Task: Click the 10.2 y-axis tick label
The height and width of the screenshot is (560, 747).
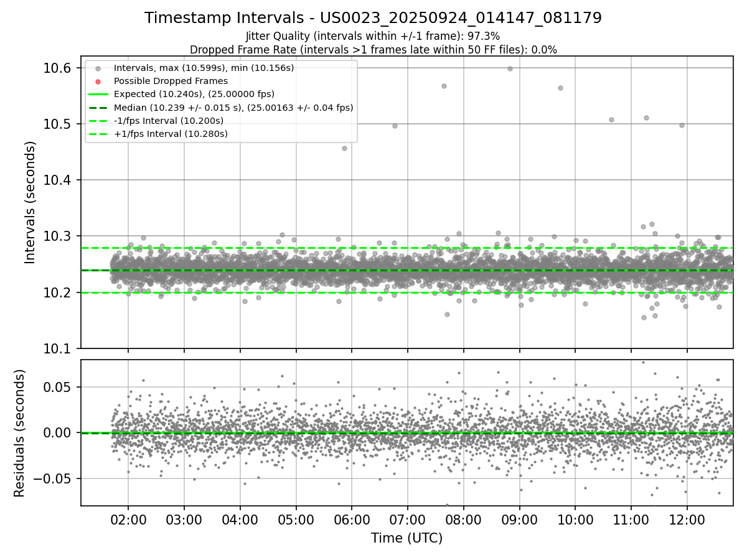Action: (58, 292)
